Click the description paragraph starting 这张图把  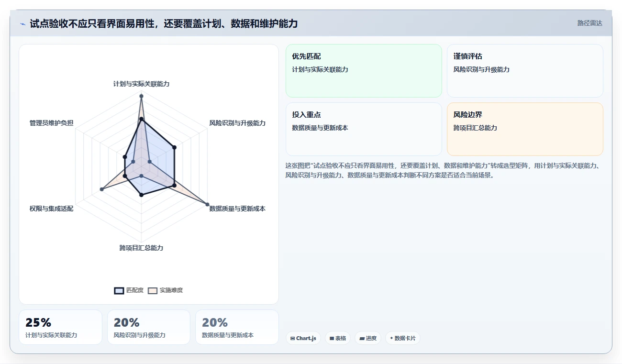tap(443, 170)
